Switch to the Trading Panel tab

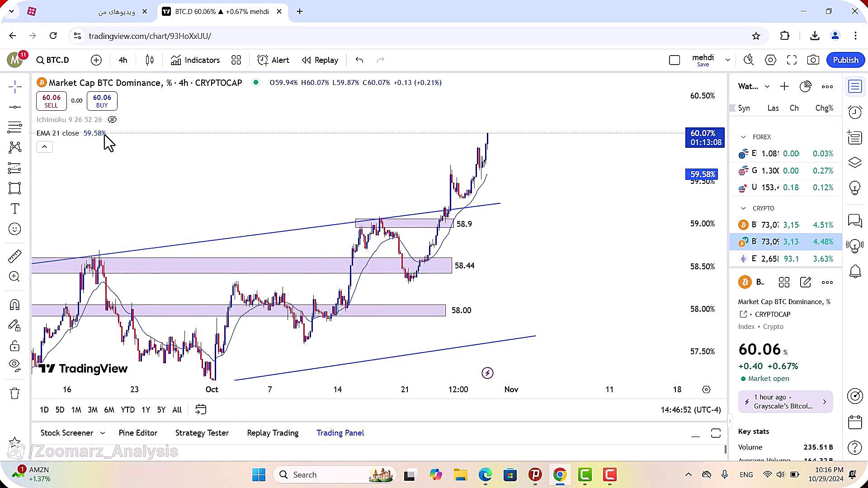(340, 433)
